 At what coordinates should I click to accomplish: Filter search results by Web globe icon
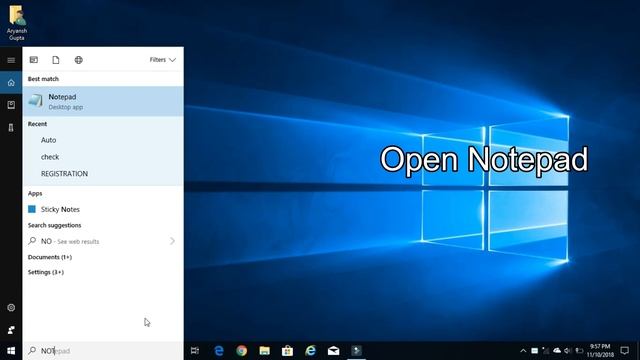coord(79,60)
